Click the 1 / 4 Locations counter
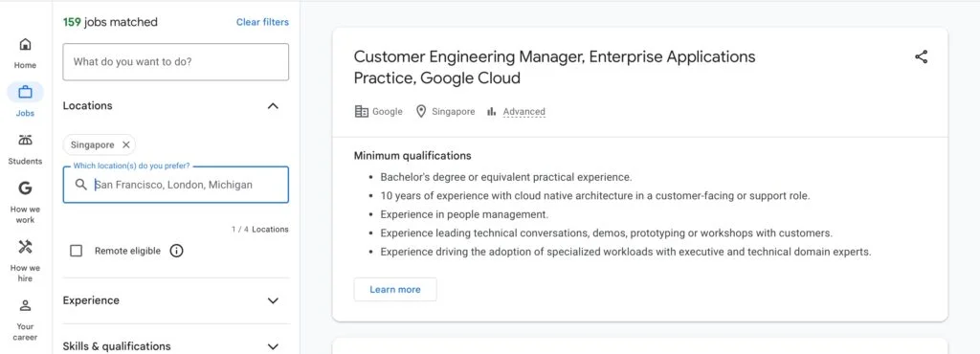 pos(260,229)
